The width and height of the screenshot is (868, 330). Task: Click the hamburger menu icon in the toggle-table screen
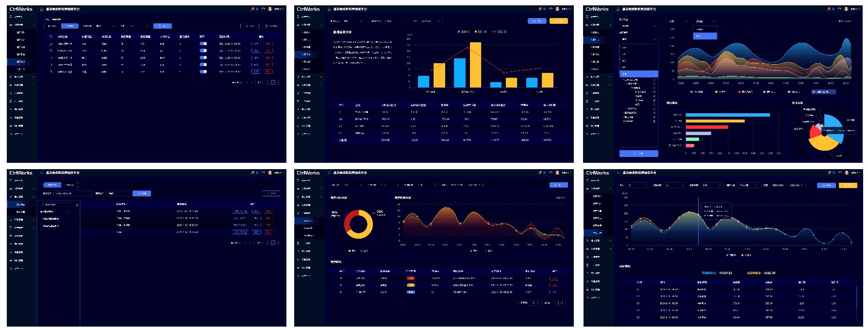pyautogui.click(x=42, y=9)
